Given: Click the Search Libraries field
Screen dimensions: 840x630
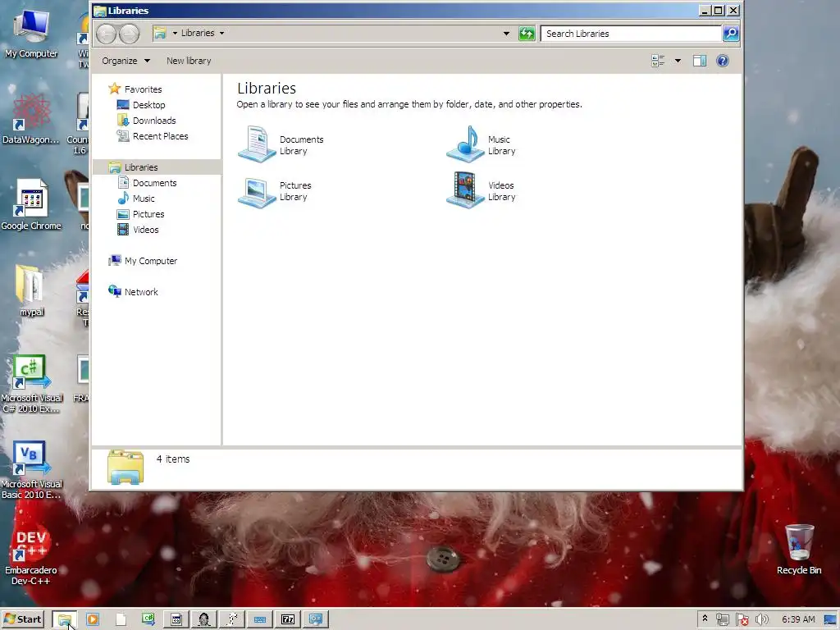Looking at the screenshot, I should click(631, 34).
